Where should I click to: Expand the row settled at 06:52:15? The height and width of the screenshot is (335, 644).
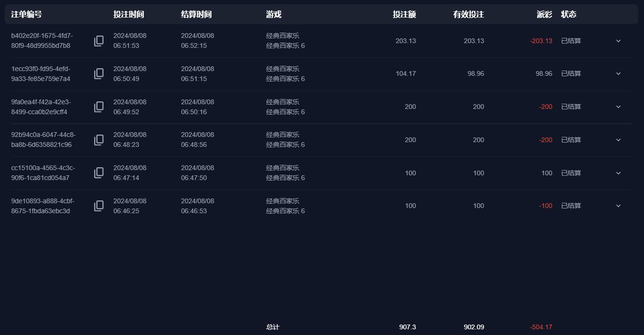point(618,41)
